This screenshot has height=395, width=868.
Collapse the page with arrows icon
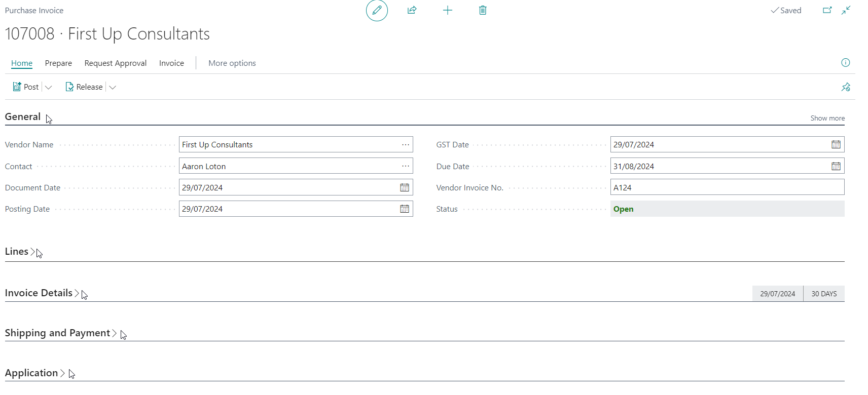click(x=846, y=11)
